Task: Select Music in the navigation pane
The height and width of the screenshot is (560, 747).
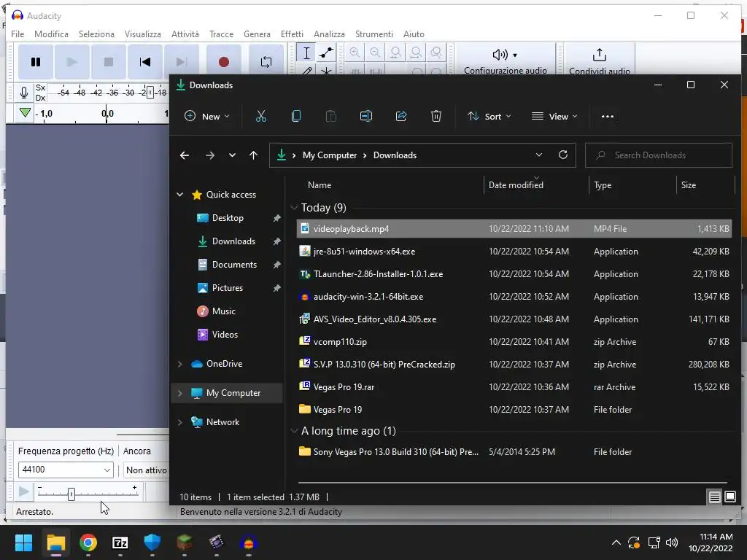Action: [x=223, y=311]
